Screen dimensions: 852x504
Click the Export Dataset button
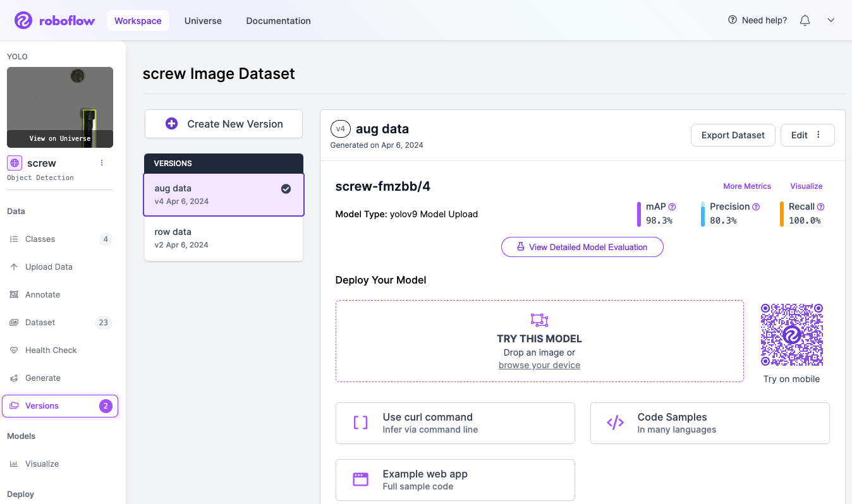(x=733, y=135)
